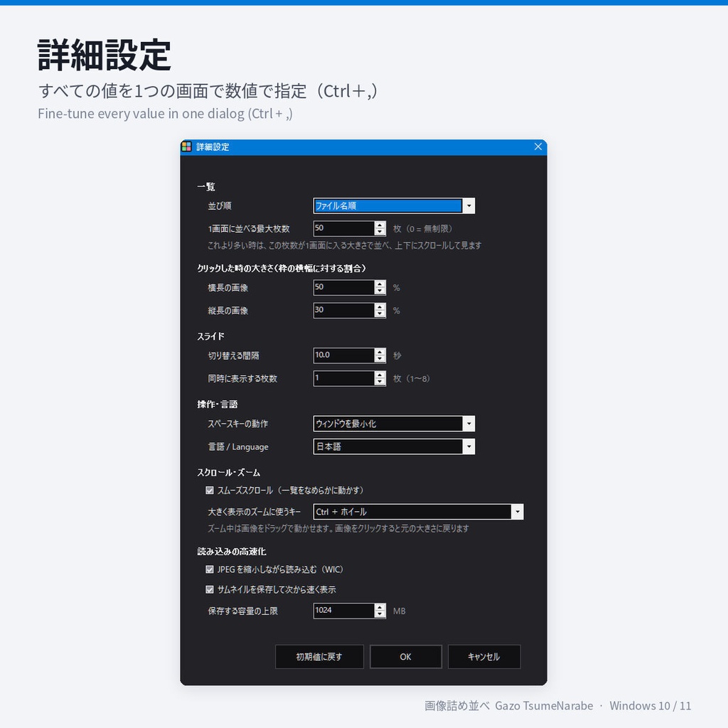Click the 切り替える間隔 seconds field

[x=344, y=355]
